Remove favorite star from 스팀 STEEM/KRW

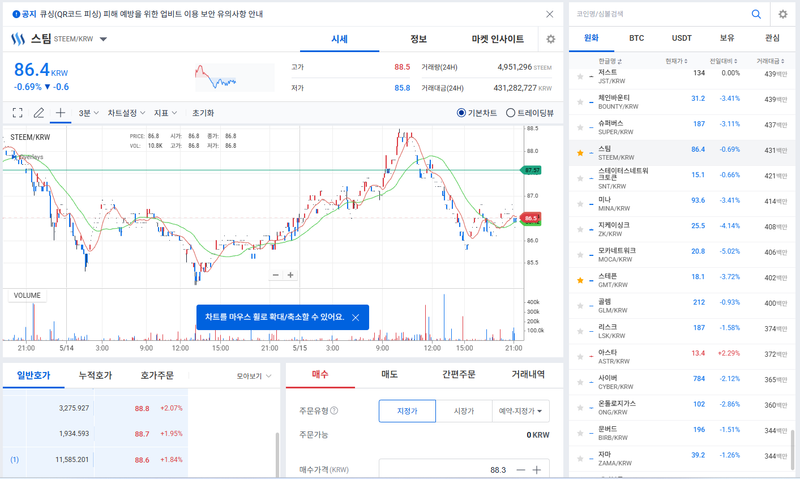(580, 153)
